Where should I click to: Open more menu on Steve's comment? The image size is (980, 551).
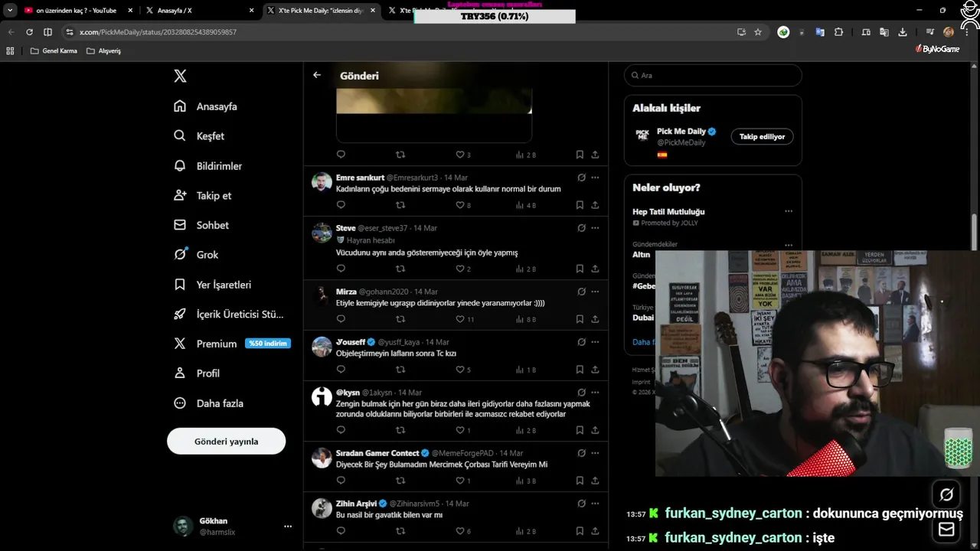pos(595,228)
